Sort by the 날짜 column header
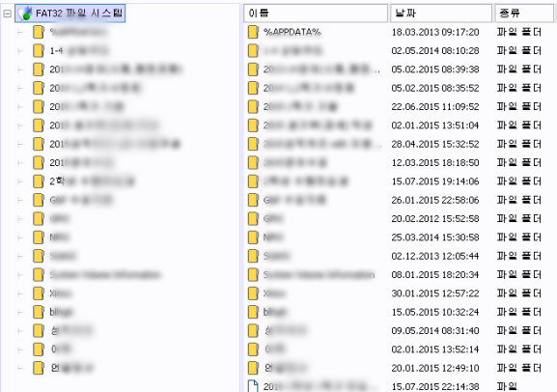Viewport: 557px width, 392px height. click(441, 14)
